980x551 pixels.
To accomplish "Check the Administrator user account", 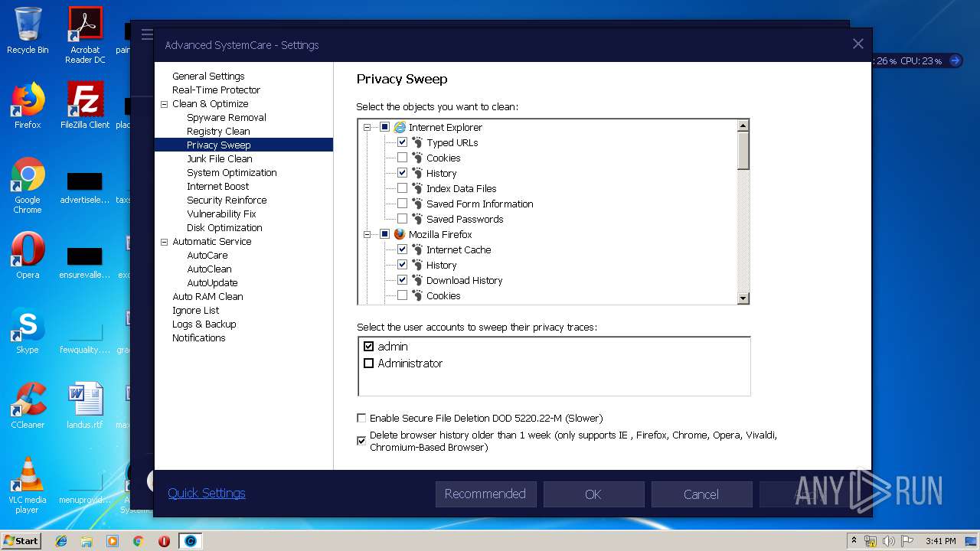I will pyautogui.click(x=368, y=364).
